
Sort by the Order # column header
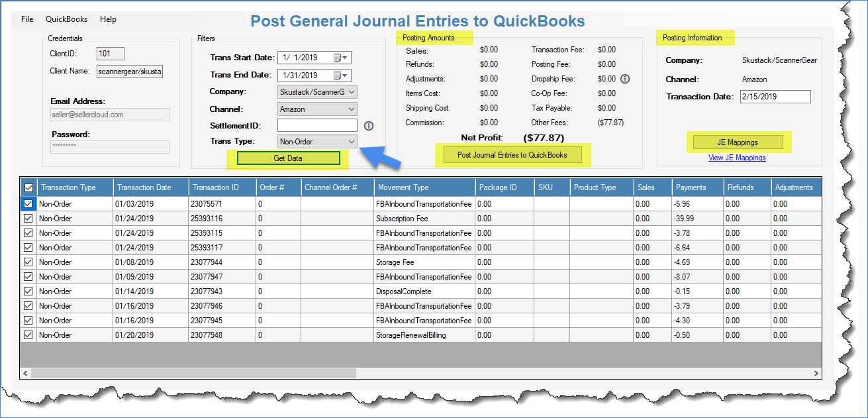coord(279,187)
